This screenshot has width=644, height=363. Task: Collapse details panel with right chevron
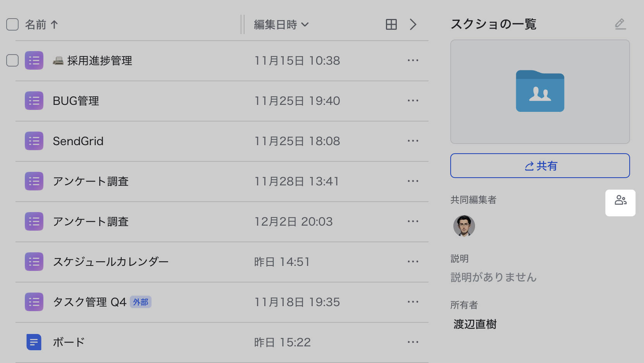[413, 24]
